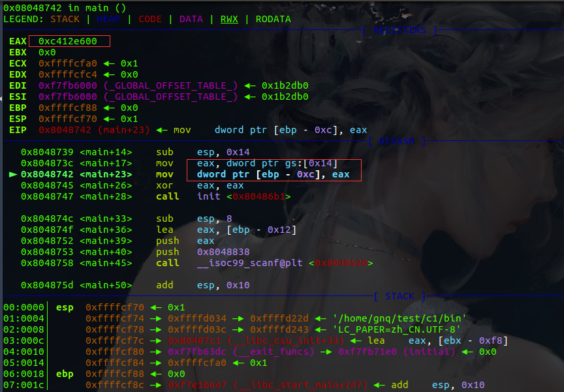
Task: Click the RODATA legend label
Action: pos(274,19)
